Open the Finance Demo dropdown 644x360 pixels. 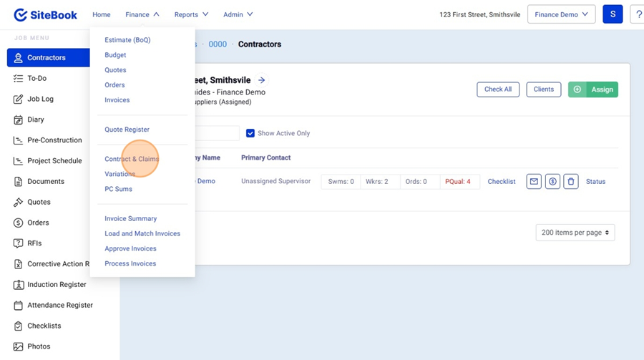point(561,14)
